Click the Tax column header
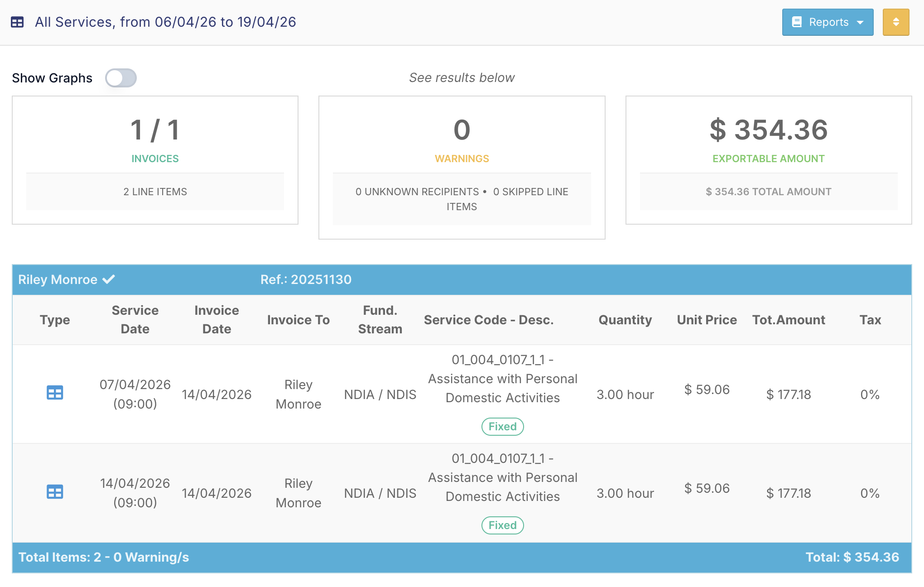Viewport: 924px width, 587px height. coord(870,320)
